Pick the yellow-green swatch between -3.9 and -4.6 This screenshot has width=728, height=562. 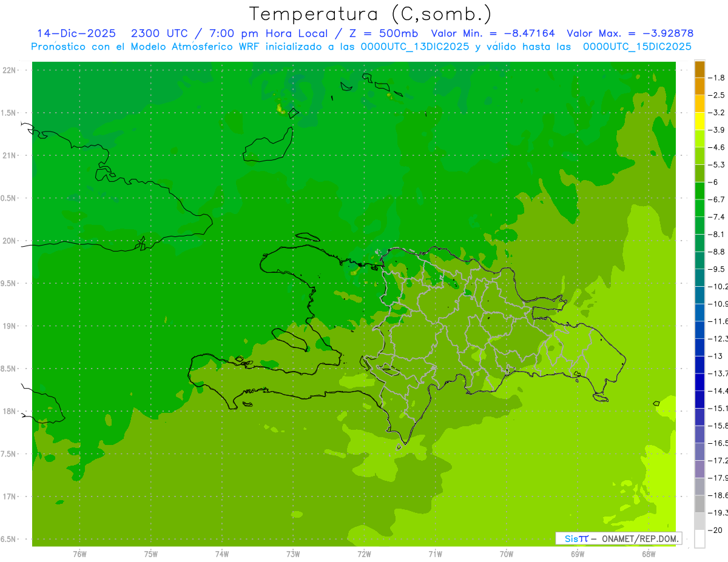699,139
